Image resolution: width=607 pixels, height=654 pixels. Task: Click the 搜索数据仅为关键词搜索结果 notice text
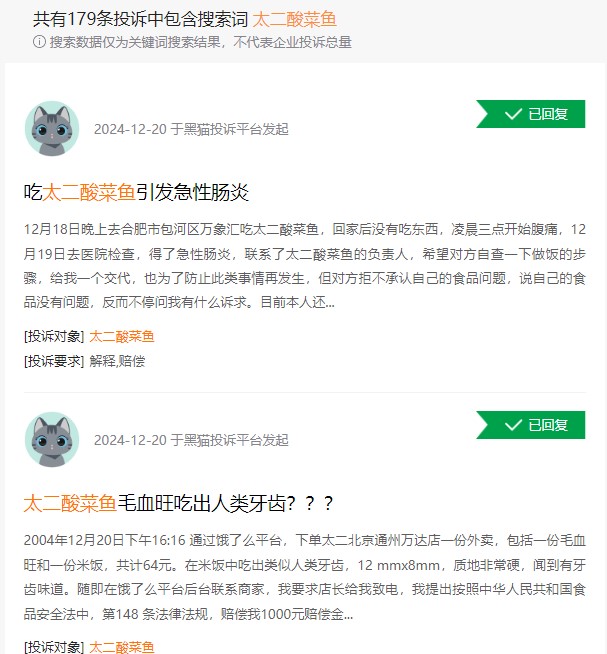[x=201, y=42]
